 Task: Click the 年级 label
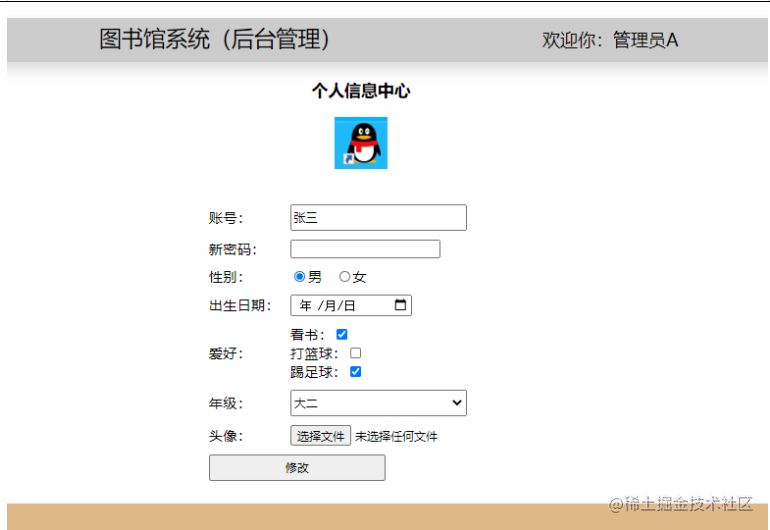click(226, 404)
